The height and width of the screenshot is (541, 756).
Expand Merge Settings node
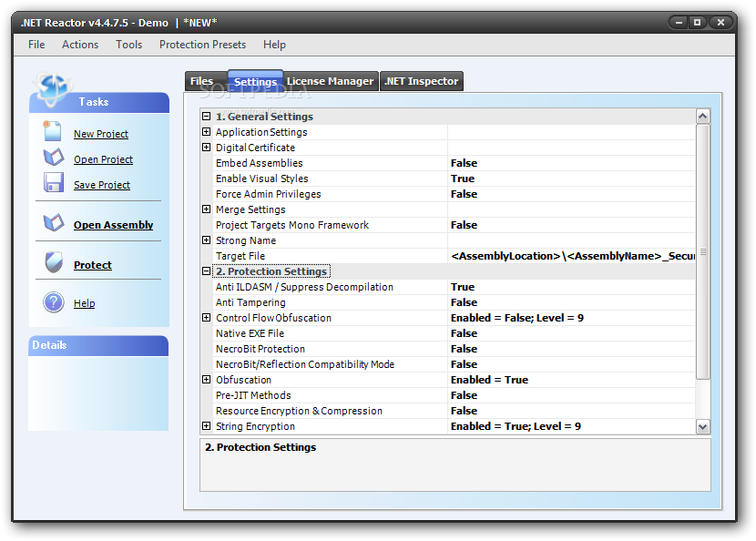coord(207,209)
